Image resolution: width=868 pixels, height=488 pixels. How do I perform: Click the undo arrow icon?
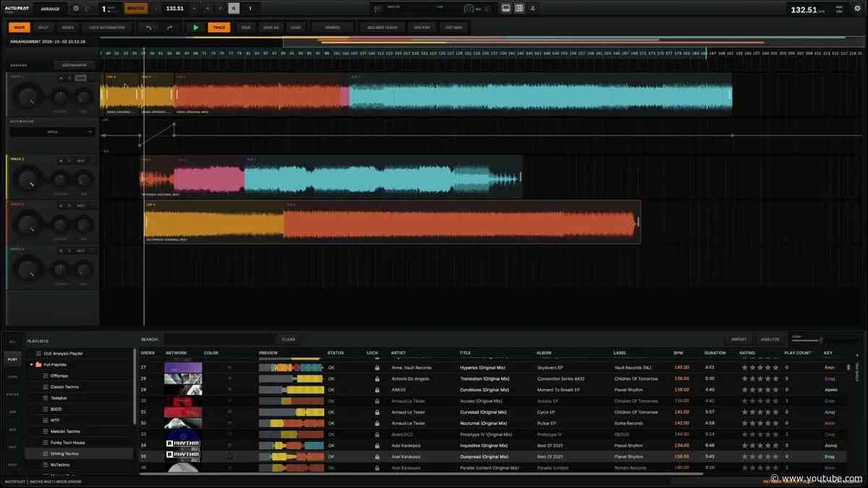click(x=149, y=27)
